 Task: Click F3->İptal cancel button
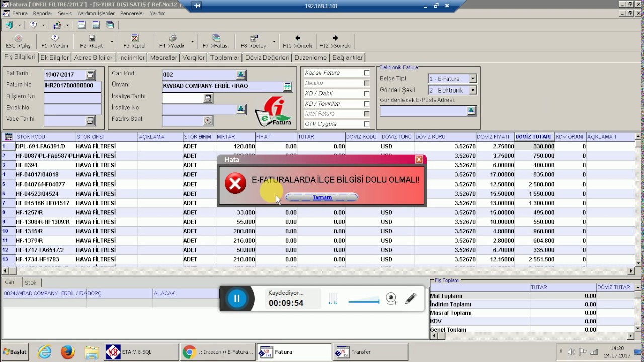pyautogui.click(x=134, y=41)
